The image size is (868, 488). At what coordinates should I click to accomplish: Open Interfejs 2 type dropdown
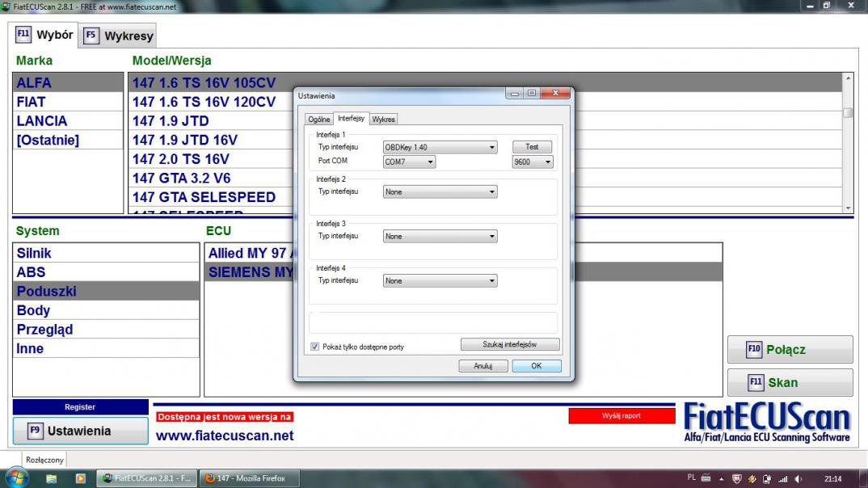[x=440, y=192]
